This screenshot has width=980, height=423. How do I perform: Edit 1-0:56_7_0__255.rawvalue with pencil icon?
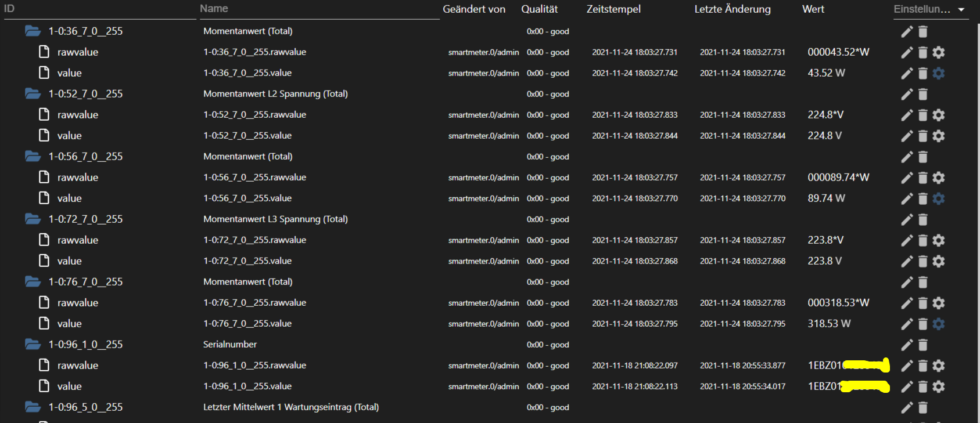(907, 178)
